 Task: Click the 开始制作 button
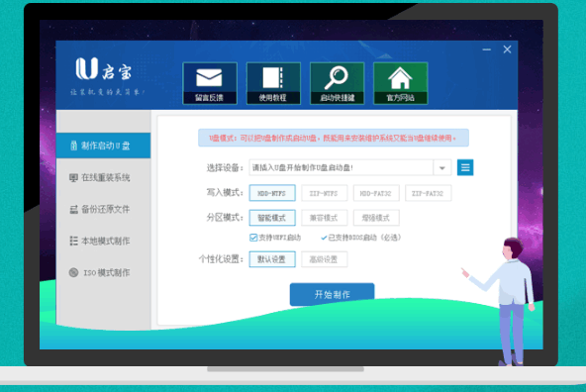pos(332,294)
